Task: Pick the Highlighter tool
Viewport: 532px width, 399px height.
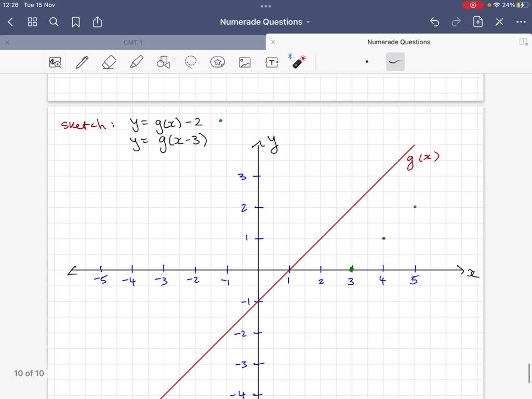Action: (136, 62)
